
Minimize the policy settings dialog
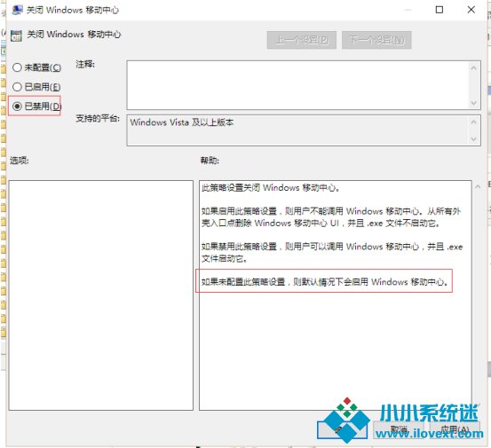(408, 10)
